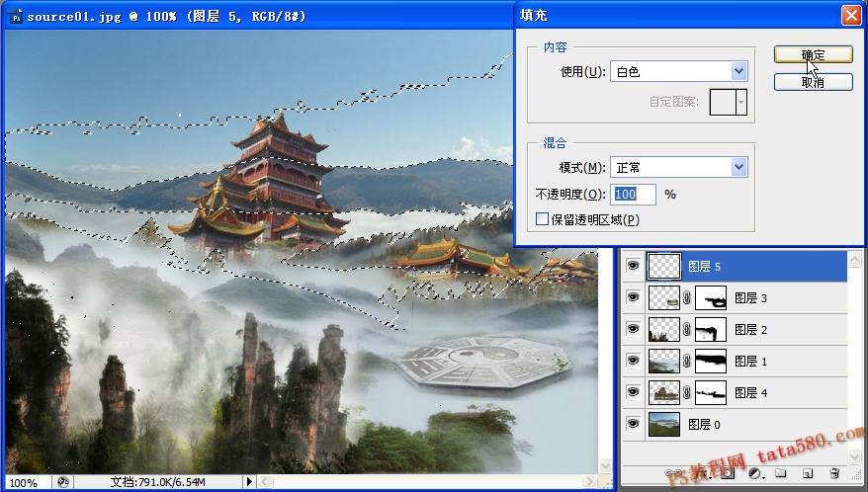The image size is (868, 492).
Task: Select the 图层 2 layer image thumbnail
Action: [664, 329]
